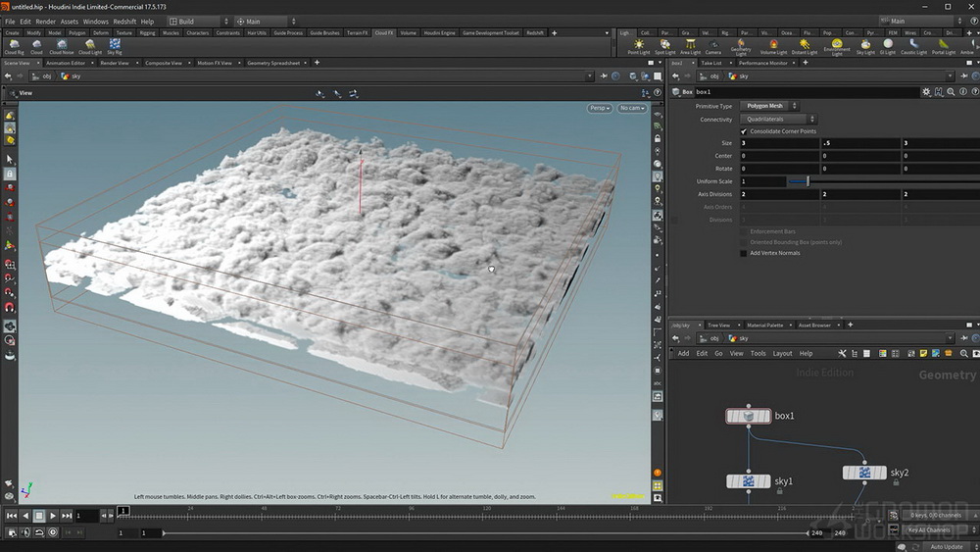This screenshot has height=552, width=980.
Task: Click the box1 node name field
Action: tap(807, 92)
